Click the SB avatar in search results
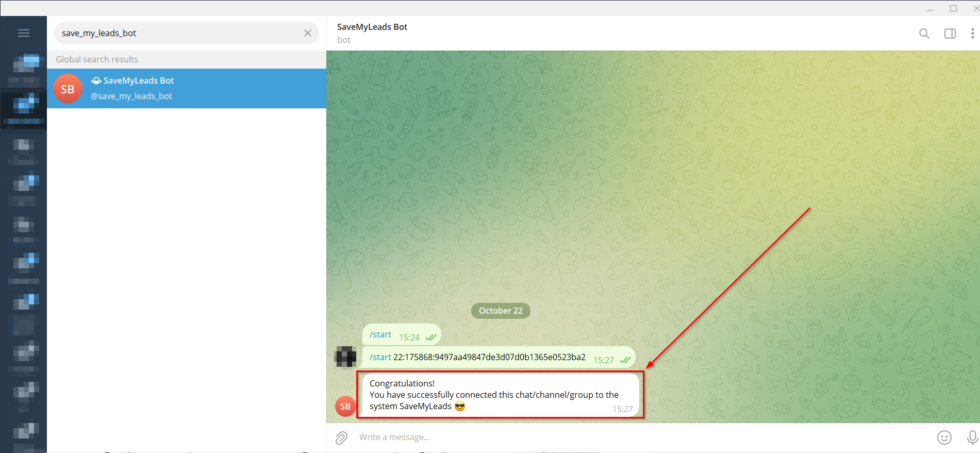Image resolution: width=980 pixels, height=453 pixels. pyautogui.click(x=68, y=89)
